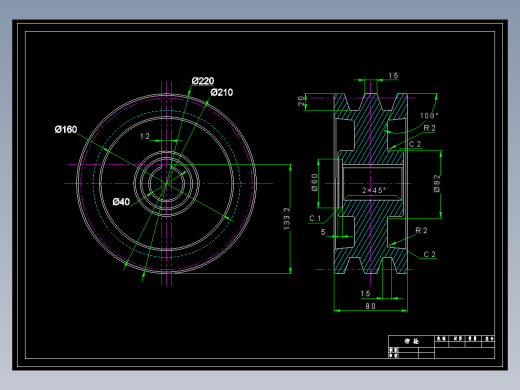
Task: Select the 15 dimension above the 90 width
Action: click(365, 293)
